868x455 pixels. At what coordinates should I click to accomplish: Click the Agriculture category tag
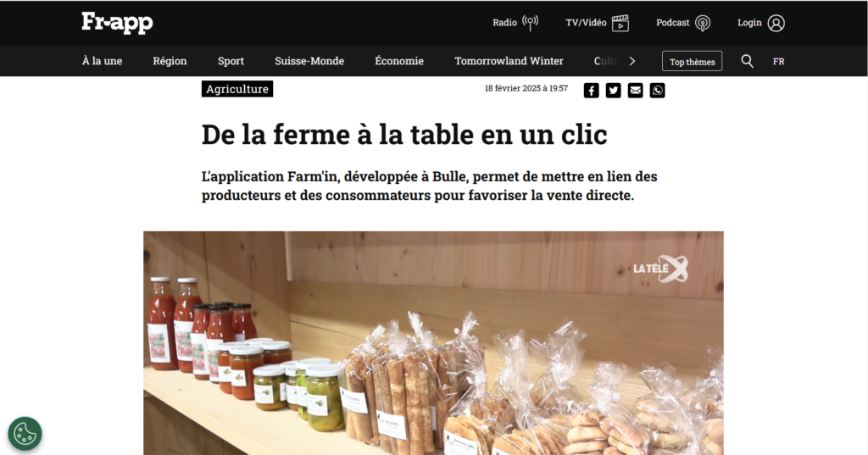(x=237, y=89)
